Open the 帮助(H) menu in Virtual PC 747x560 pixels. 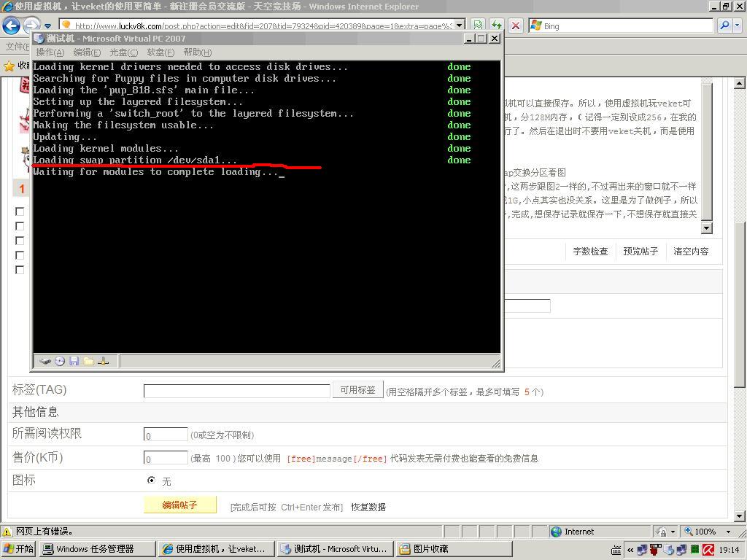(197, 52)
